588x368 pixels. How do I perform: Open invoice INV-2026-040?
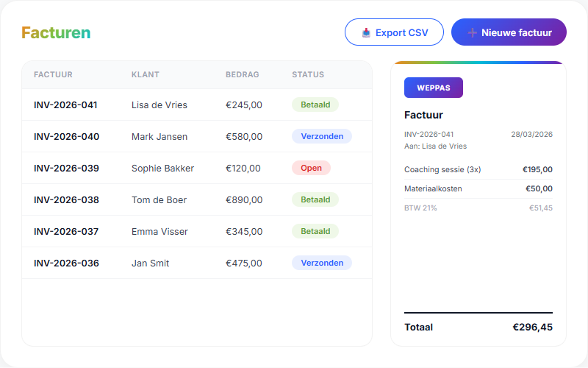pos(66,137)
